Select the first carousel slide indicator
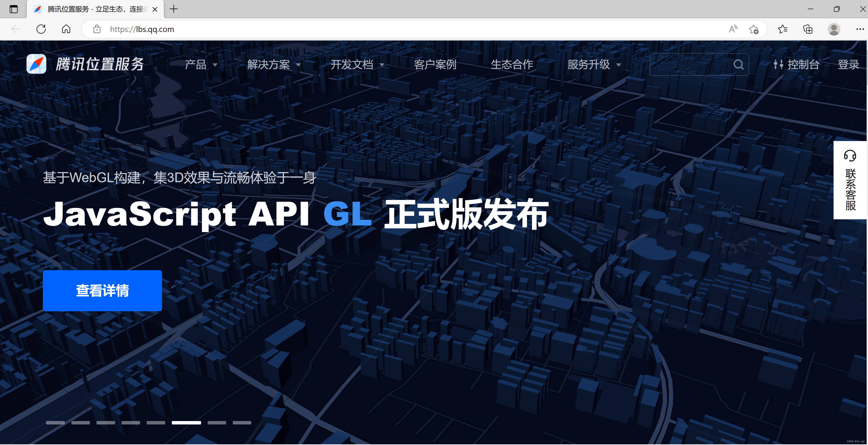The width and height of the screenshot is (868, 445). pyautogui.click(x=55, y=423)
